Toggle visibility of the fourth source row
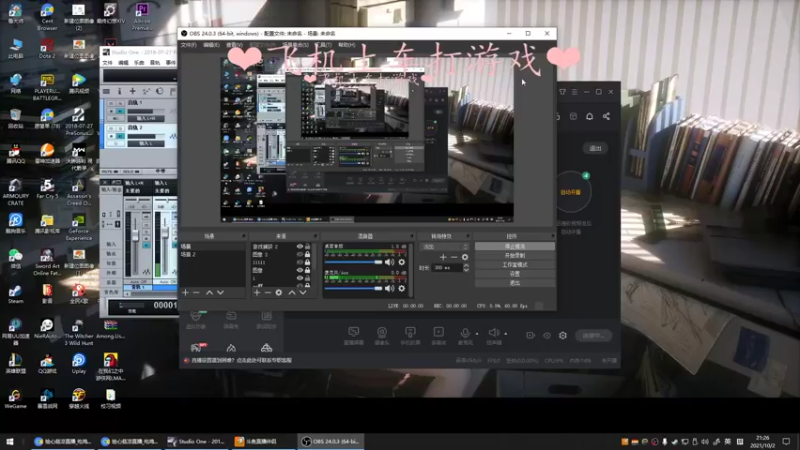The width and height of the screenshot is (800, 450). [x=299, y=270]
